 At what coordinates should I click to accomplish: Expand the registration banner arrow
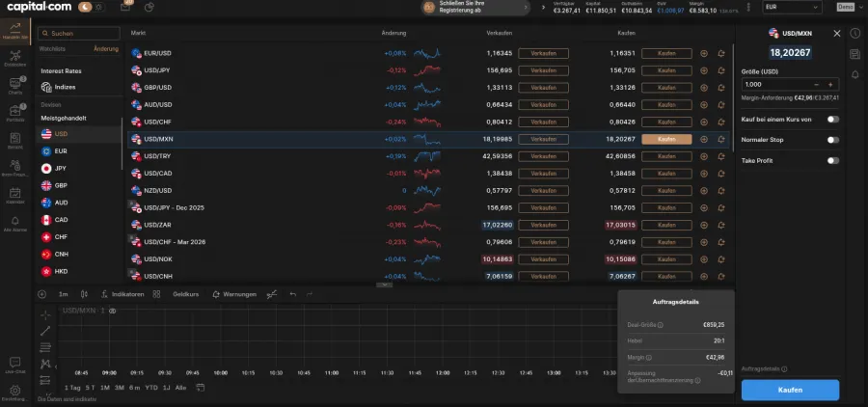pyautogui.click(x=525, y=7)
